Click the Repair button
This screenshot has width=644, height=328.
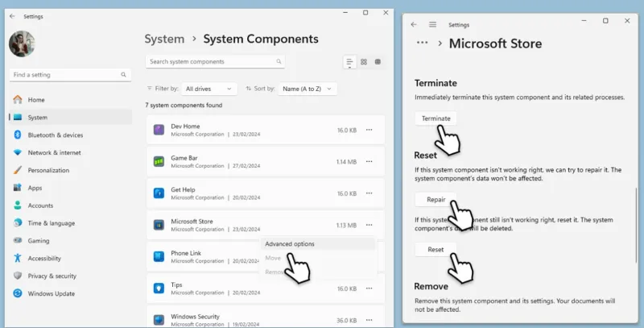tap(436, 199)
